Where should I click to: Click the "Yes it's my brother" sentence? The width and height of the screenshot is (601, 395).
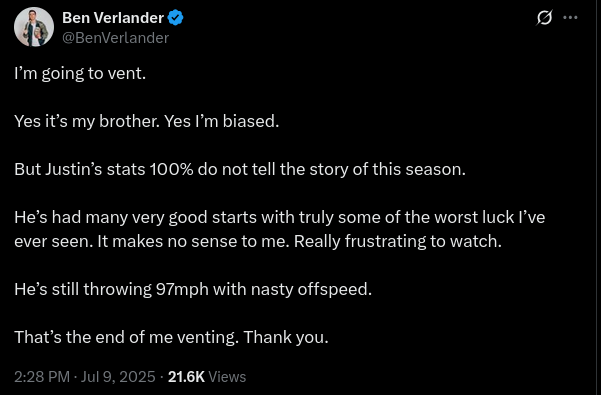coord(87,121)
